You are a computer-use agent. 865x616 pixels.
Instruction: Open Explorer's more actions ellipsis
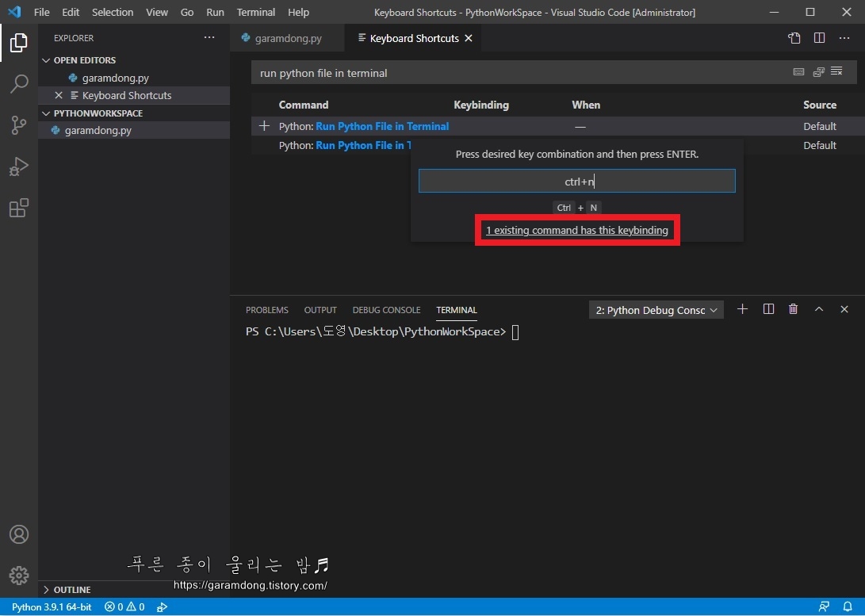[x=209, y=37]
